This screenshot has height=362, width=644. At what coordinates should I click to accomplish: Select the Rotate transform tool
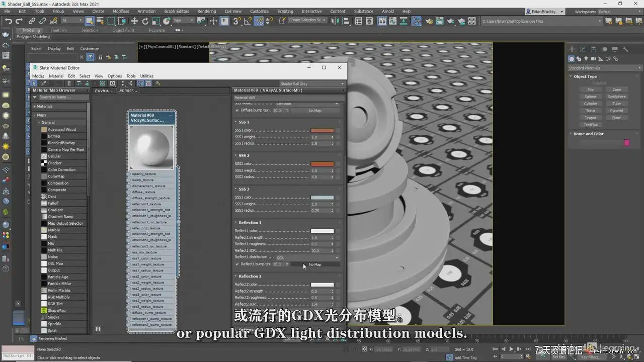pyautogui.click(x=145, y=21)
